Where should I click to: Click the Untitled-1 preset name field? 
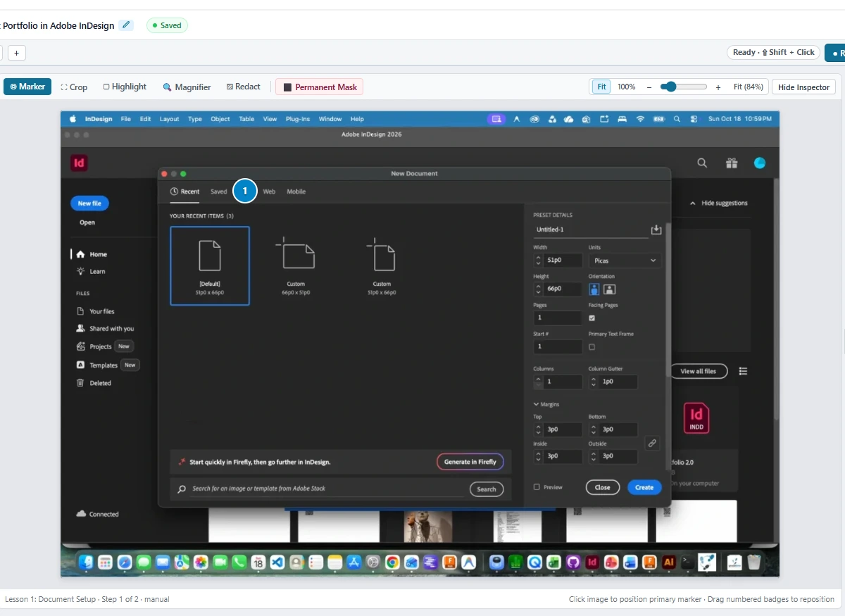click(590, 230)
